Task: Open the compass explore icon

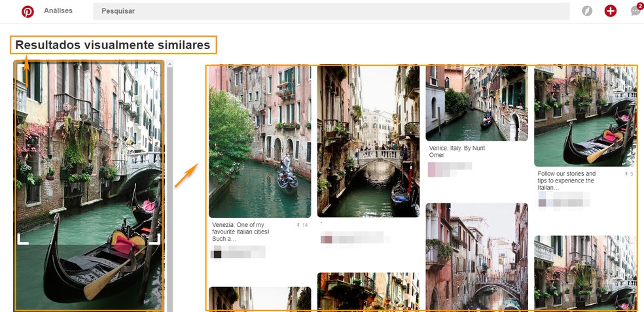Action: 587,11
